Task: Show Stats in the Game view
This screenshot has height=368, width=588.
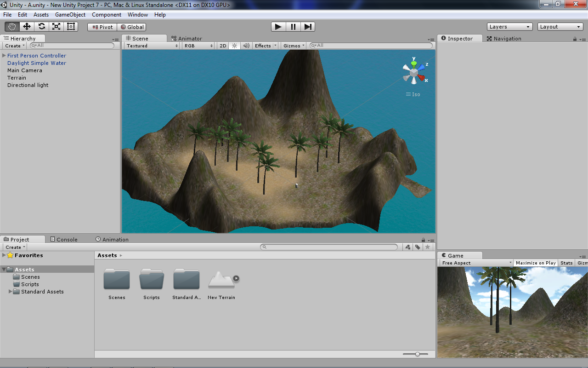Action: click(x=566, y=263)
